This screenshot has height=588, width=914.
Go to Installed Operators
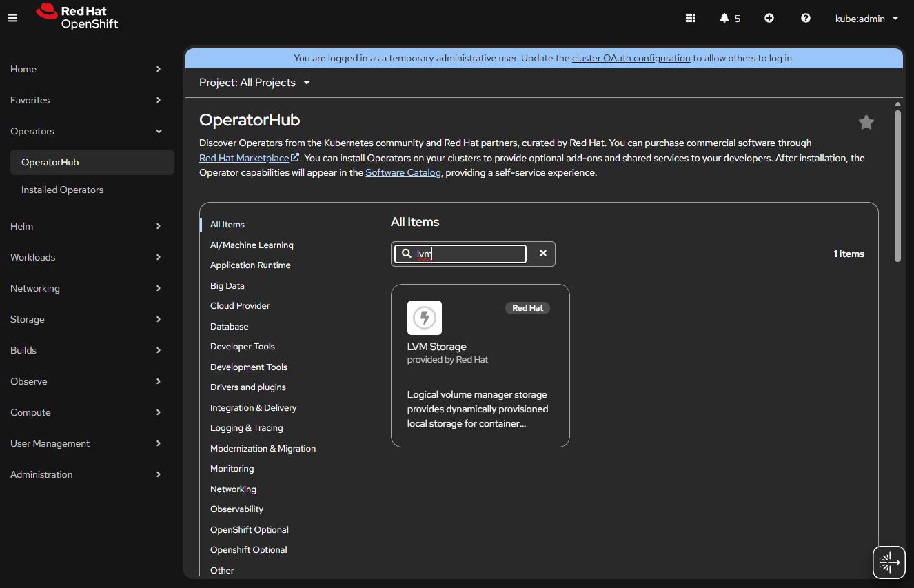[62, 190]
